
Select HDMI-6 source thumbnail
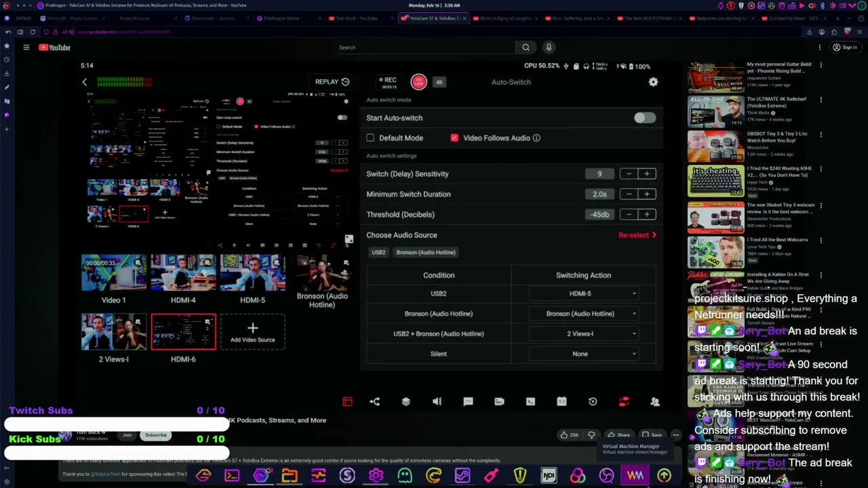(183, 332)
